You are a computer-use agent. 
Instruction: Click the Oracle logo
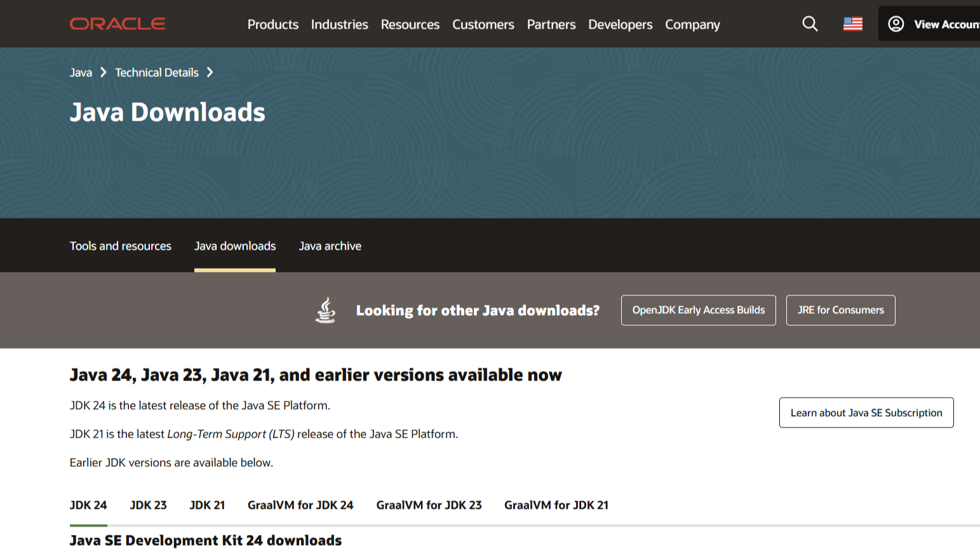(x=117, y=24)
